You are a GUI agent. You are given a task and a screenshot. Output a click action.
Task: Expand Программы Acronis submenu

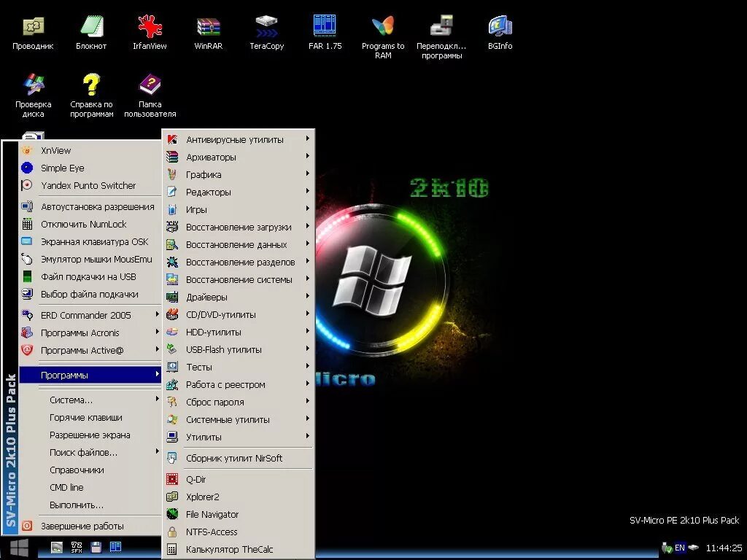click(x=90, y=332)
